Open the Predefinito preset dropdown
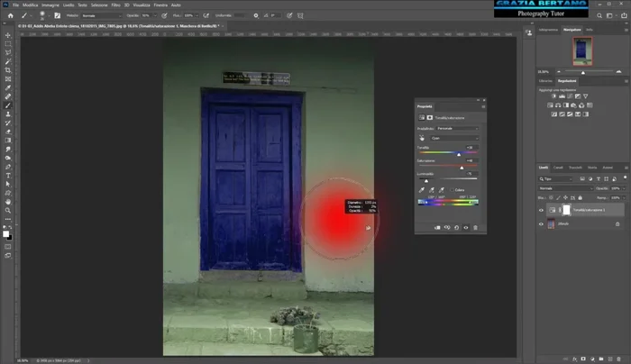This screenshot has width=631, height=364. pos(458,128)
